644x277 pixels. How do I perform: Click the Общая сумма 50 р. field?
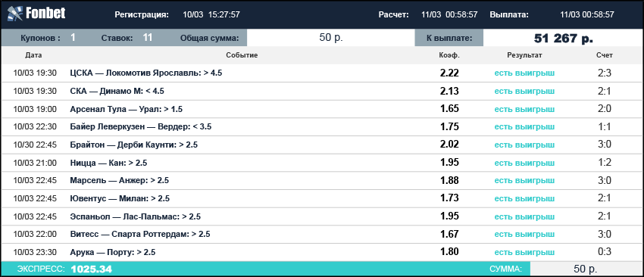pos(330,38)
